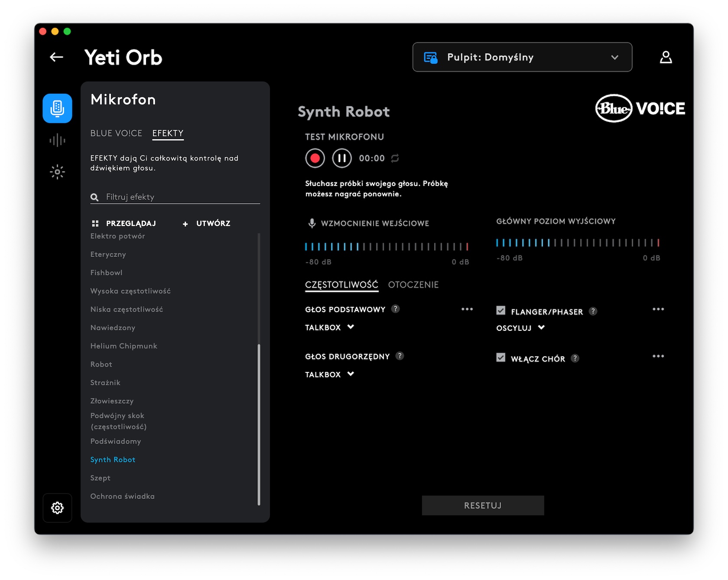This screenshot has height=580, width=728.
Task: Open app settings with the gear icon
Action: coord(57,508)
